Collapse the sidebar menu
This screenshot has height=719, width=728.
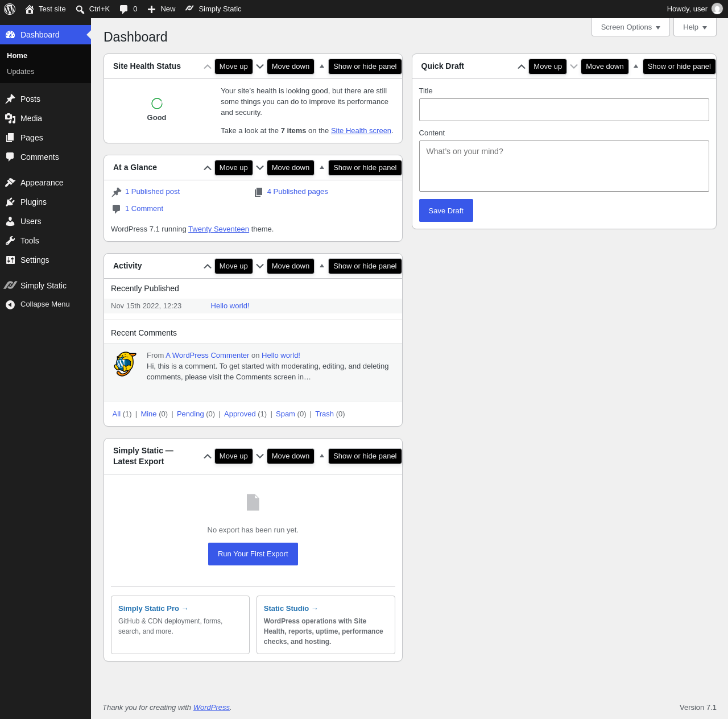click(x=45, y=304)
